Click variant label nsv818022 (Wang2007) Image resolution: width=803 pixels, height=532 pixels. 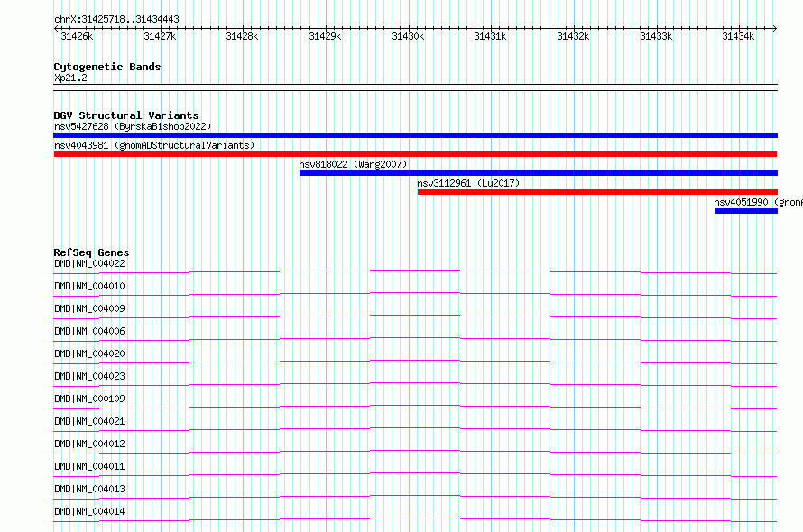pyautogui.click(x=354, y=164)
